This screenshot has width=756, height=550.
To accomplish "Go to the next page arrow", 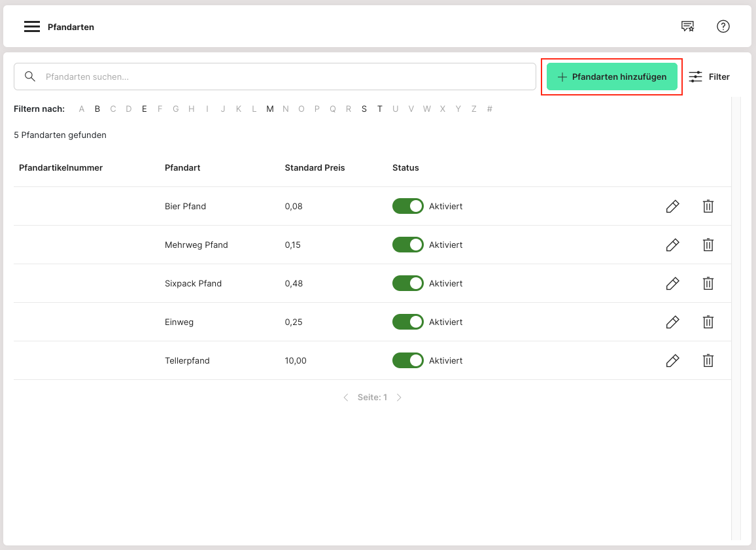I will (399, 398).
